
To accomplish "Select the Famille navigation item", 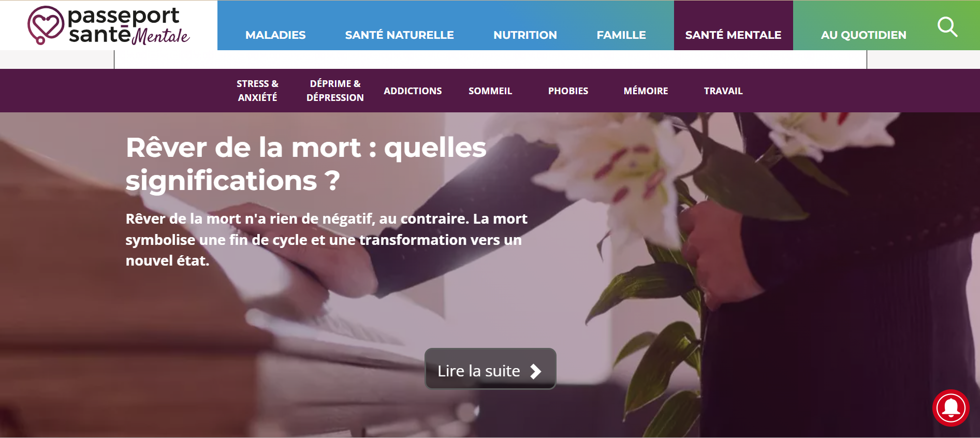I will pos(621,35).
